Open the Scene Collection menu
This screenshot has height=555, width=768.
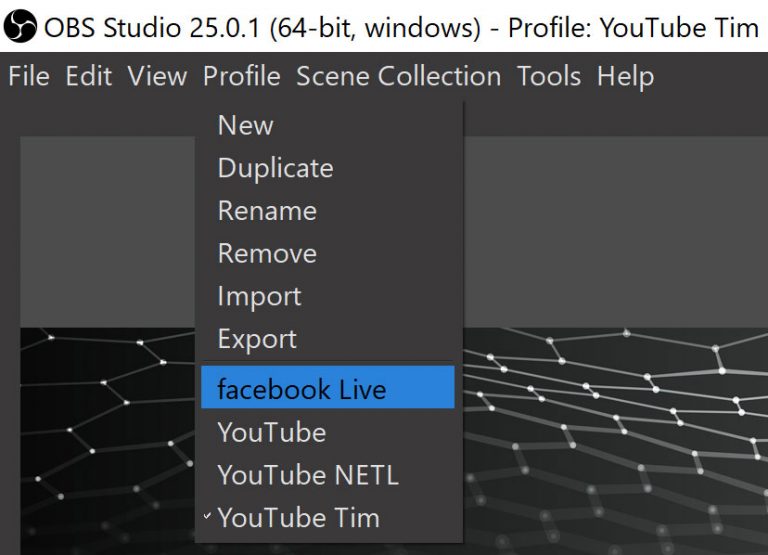(398, 76)
